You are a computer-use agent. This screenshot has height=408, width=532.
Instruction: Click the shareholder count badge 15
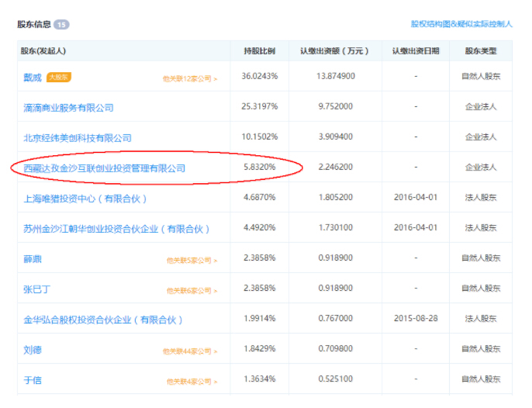(61, 25)
